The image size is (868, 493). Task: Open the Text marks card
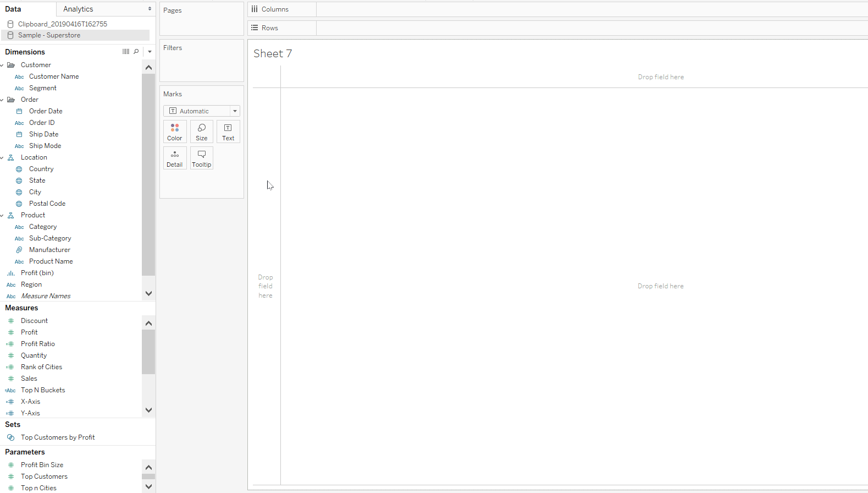point(228,132)
